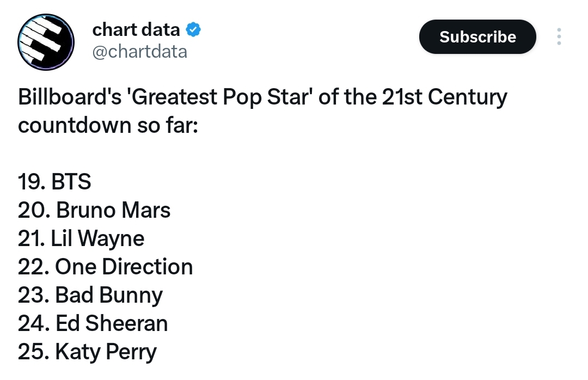Click the word 'Billboard's' in the tweet
The height and width of the screenshot is (380, 588).
pyautogui.click(x=70, y=97)
